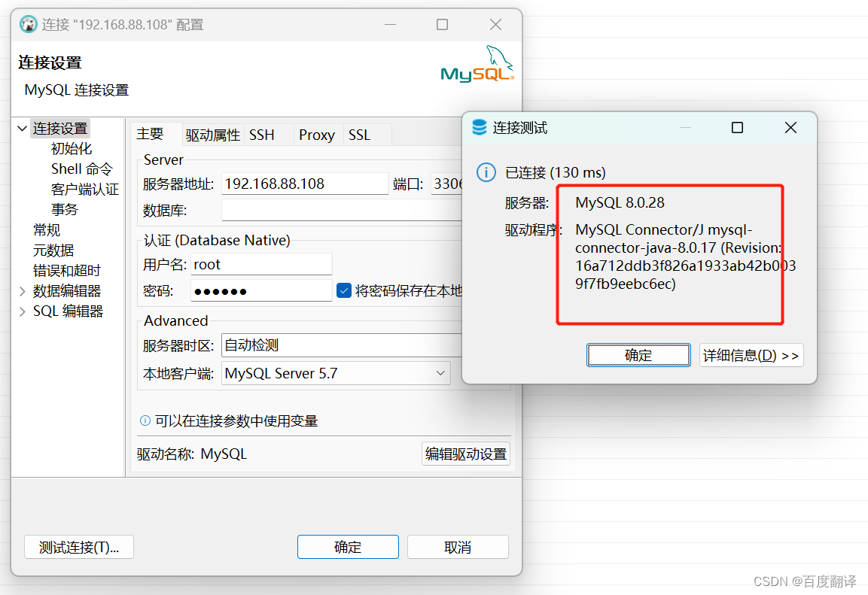
Task: Click the 驱动名称: MySQL label
Action: tap(191, 454)
